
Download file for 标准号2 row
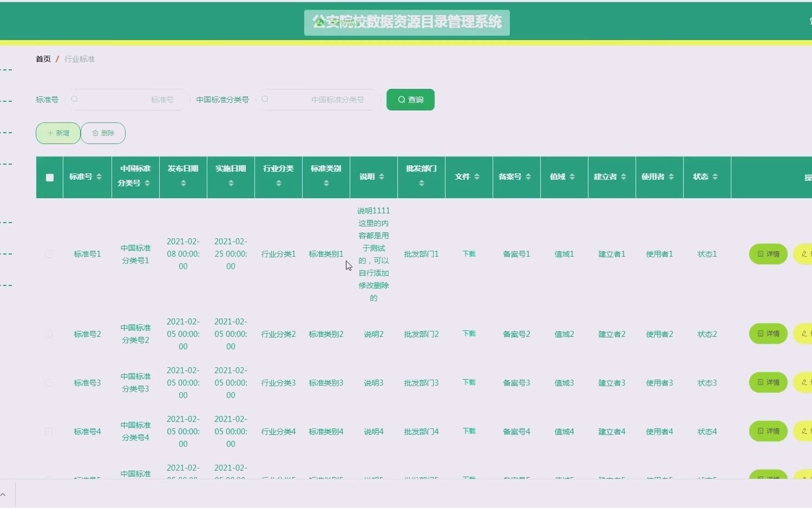point(469,334)
